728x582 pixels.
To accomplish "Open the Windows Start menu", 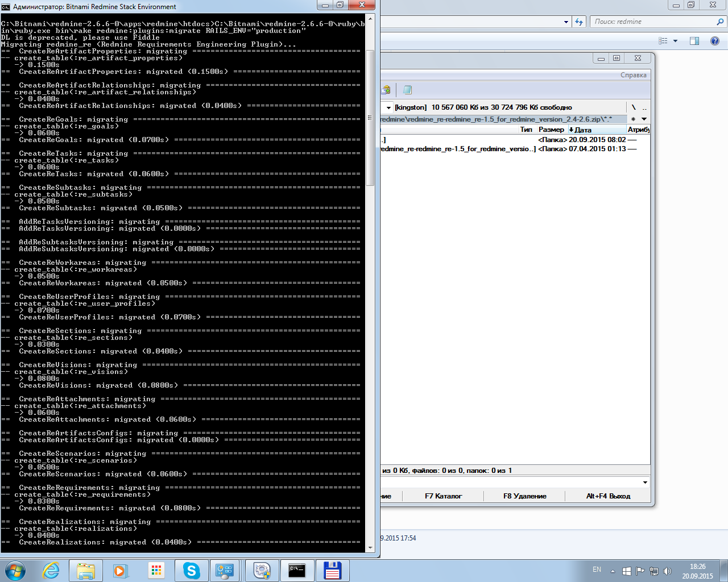I will click(x=15, y=571).
